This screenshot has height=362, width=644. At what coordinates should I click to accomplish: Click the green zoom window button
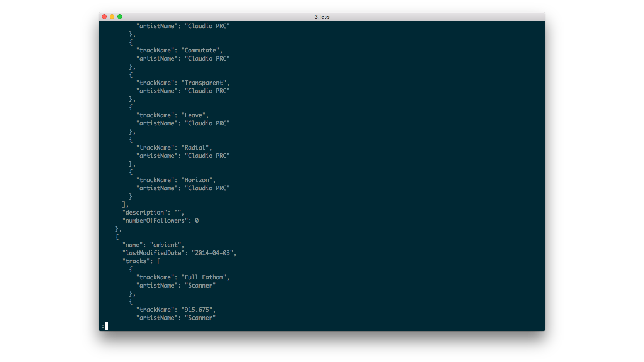120,17
